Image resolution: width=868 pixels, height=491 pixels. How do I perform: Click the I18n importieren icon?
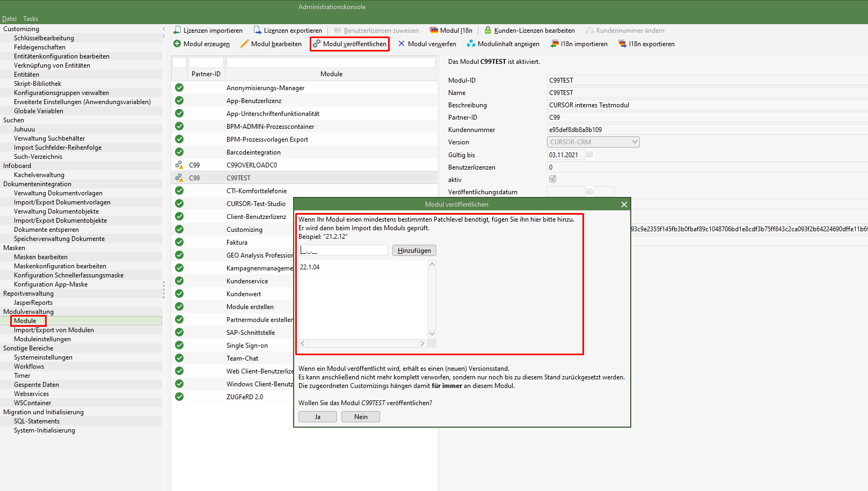pyautogui.click(x=555, y=44)
